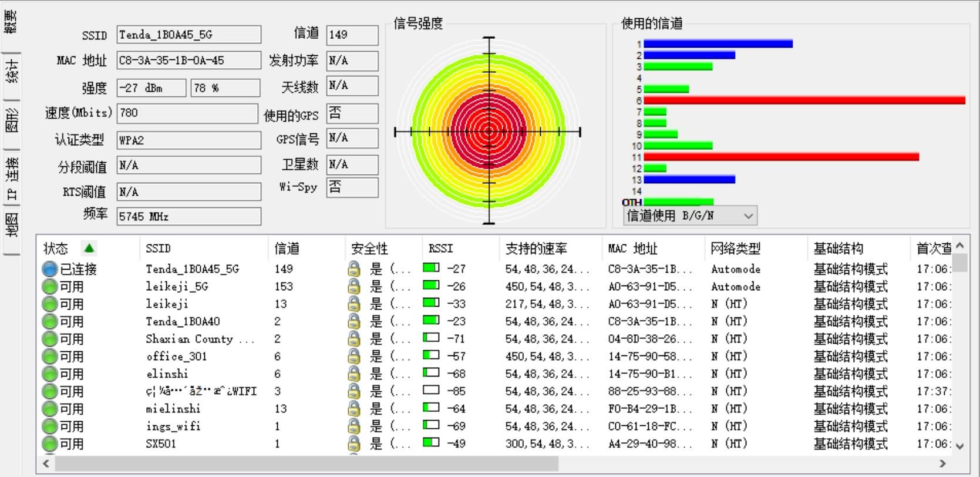Sort the list by the 基础结构 column header
Image resolution: width=980 pixels, height=477 pixels.
[x=858, y=248]
